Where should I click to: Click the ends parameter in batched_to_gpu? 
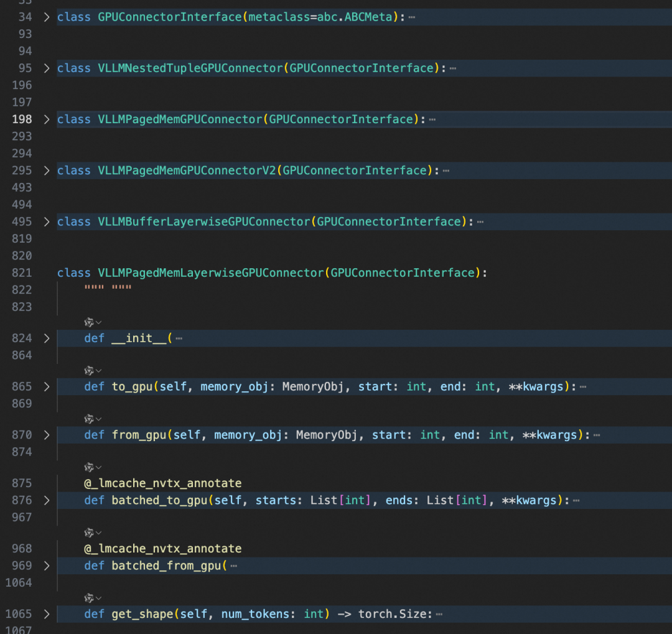click(x=399, y=500)
